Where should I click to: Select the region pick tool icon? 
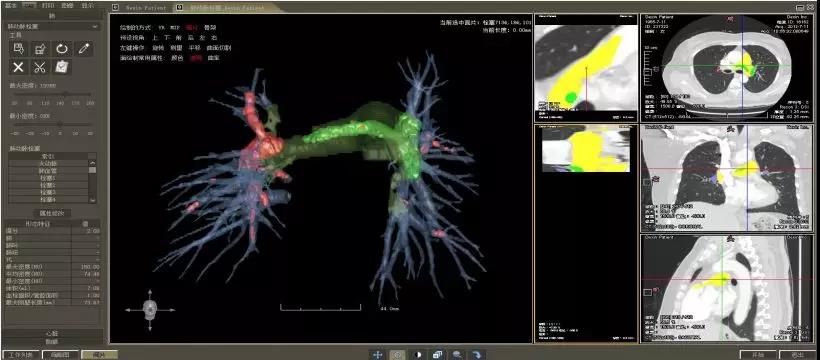point(19,49)
